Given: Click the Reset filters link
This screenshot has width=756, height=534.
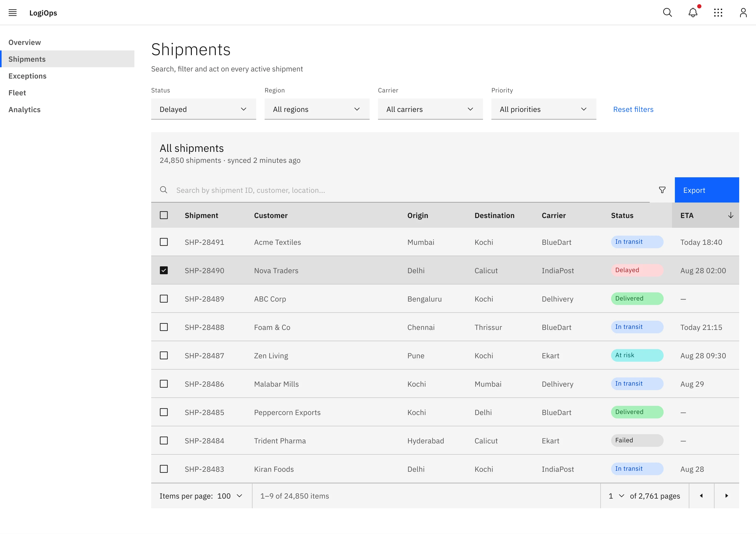Looking at the screenshot, I should (x=633, y=109).
